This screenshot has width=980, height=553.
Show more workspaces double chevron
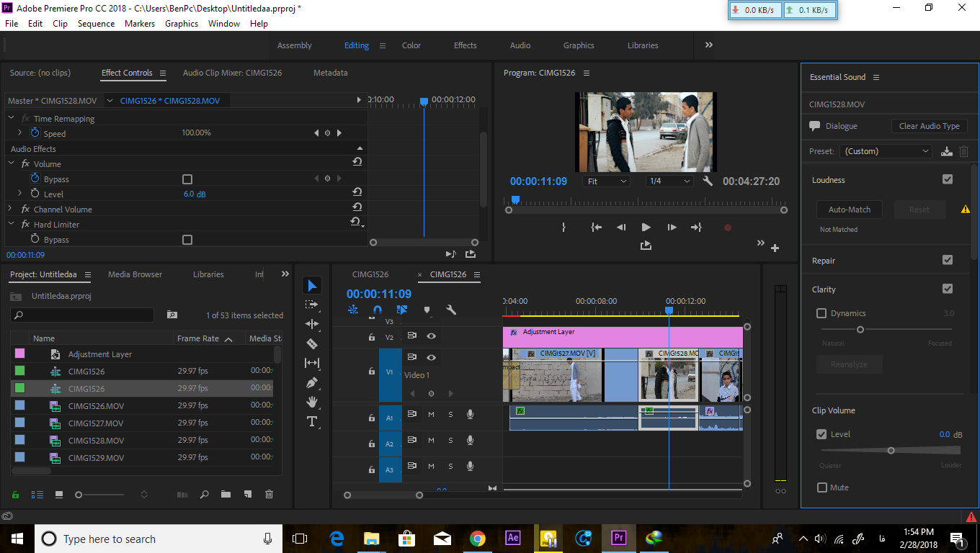(709, 45)
